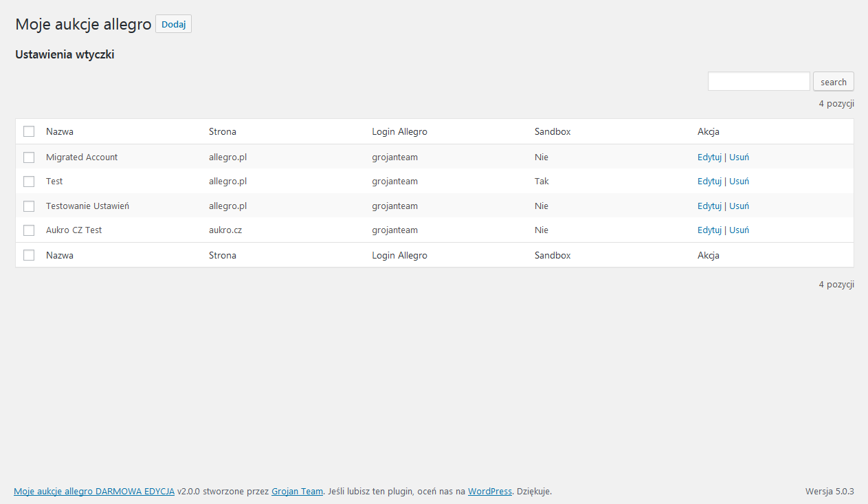Viewport: 868px width, 504px height.
Task: Click the Akcja top column header
Action: point(709,131)
